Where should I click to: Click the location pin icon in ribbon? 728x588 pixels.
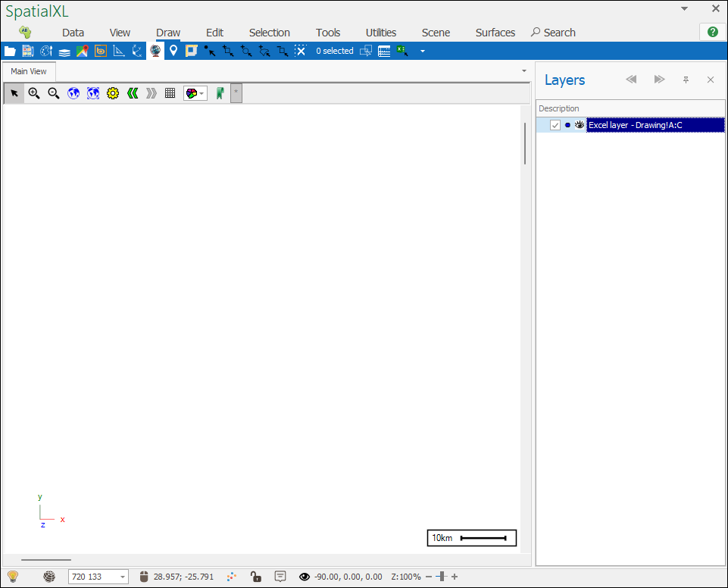[x=173, y=51]
